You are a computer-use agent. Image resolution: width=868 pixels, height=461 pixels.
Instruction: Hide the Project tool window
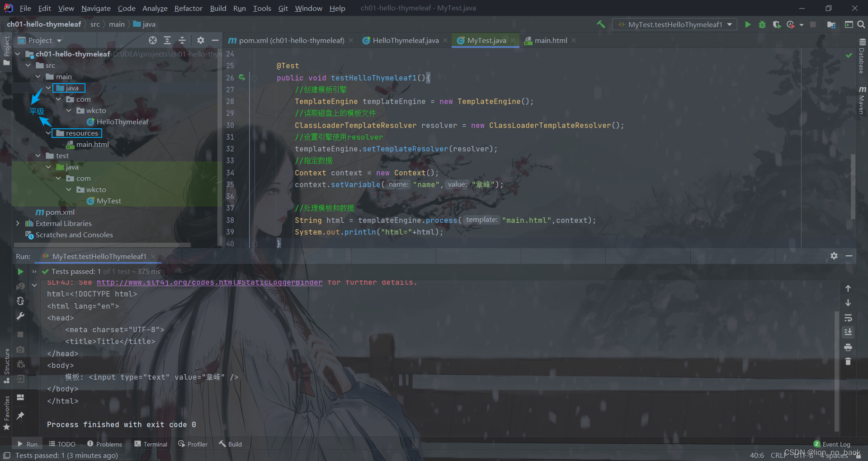point(215,40)
